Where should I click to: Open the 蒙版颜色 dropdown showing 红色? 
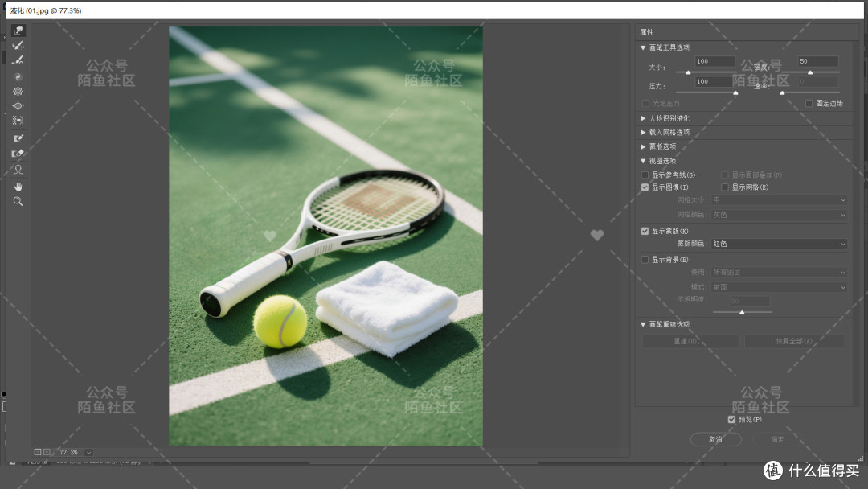(779, 244)
